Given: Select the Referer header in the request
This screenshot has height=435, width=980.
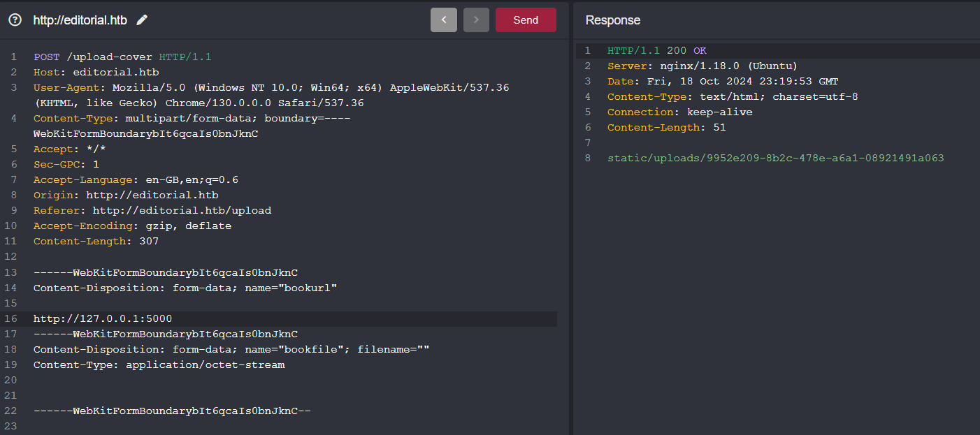Looking at the screenshot, I should click(x=152, y=210).
